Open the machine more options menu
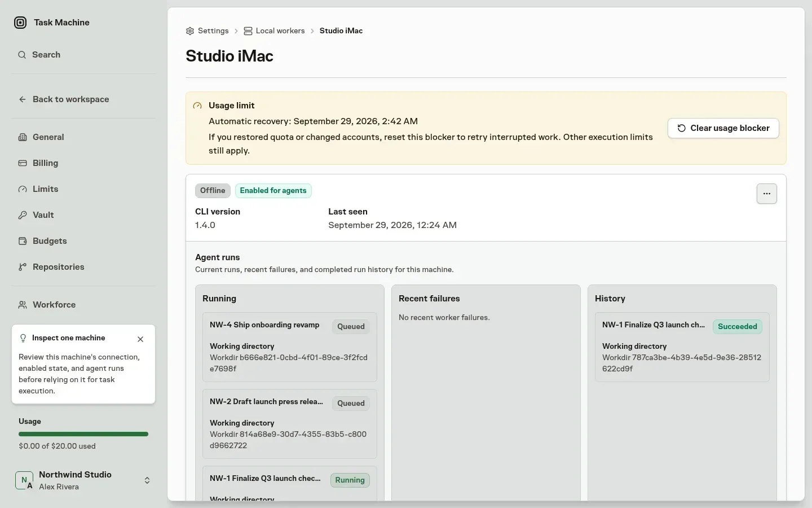 point(767,194)
